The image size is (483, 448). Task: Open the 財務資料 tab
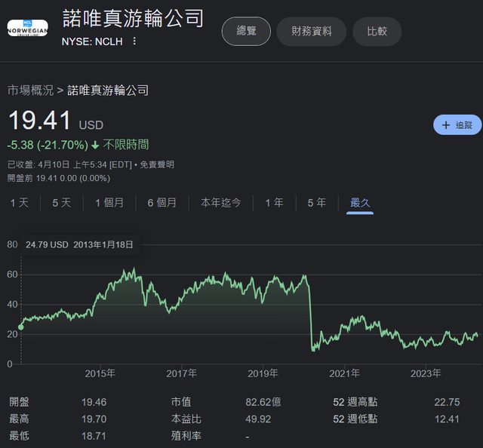tap(311, 32)
